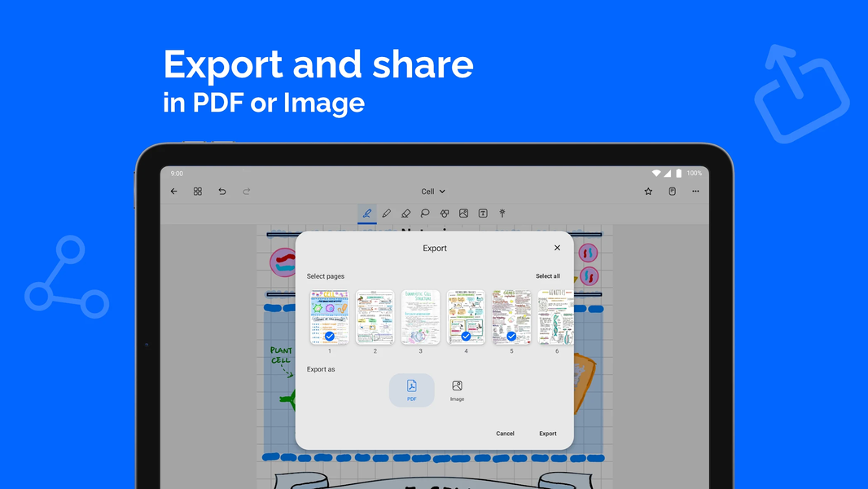Select the Text tool

click(483, 214)
